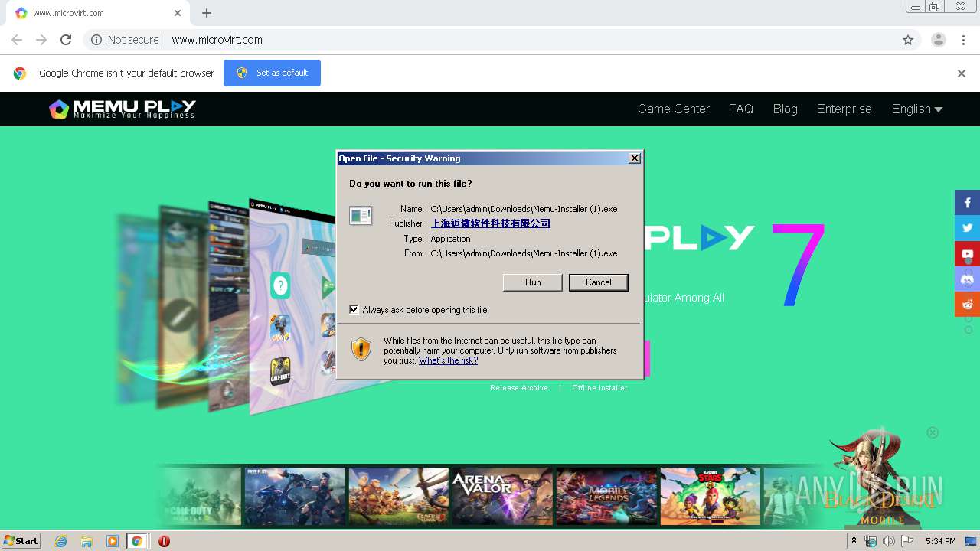The height and width of the screenshot is (551, 980).
Task: Dismiss the default browser infobar
Action: point(962,73)
